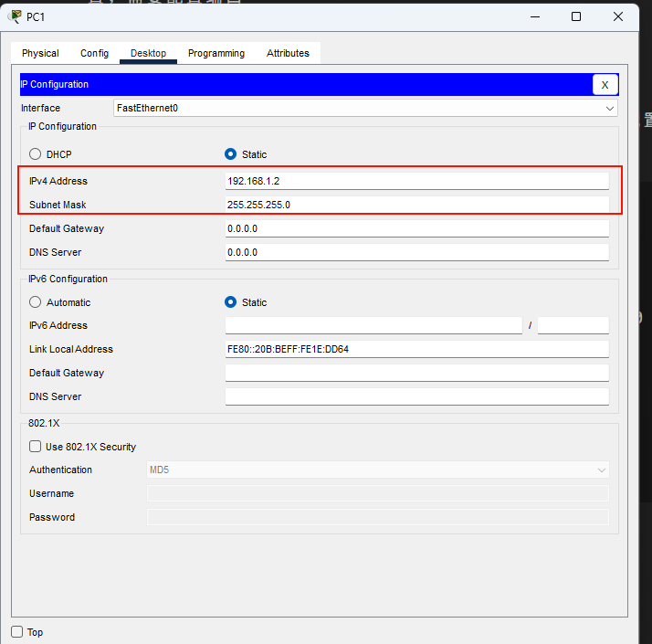Close the IP Configuration panel with X
652x644 pixels.
(605, 85)
